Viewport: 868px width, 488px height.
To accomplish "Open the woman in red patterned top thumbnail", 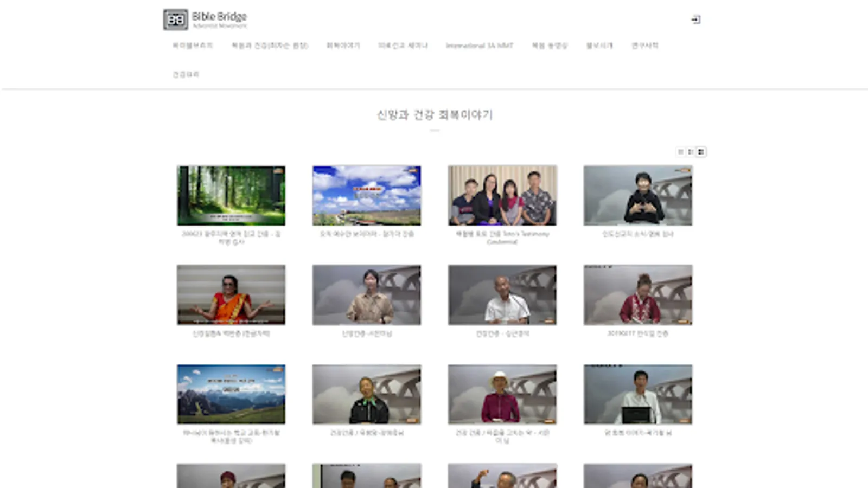I will 638,295.
